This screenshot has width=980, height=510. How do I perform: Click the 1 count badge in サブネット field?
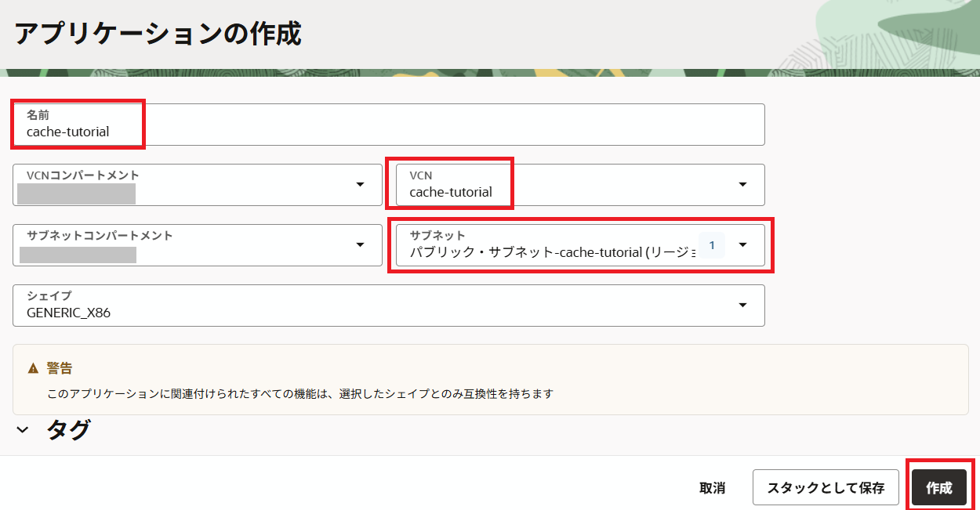712,245
